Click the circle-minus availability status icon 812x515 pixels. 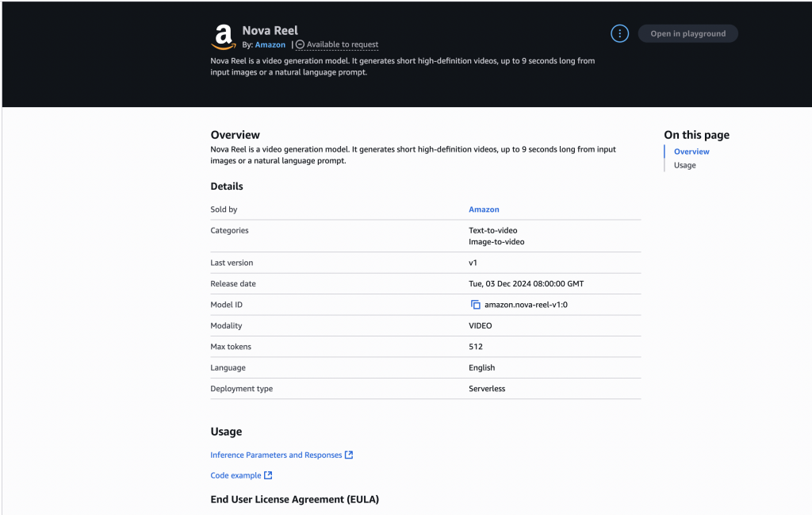(301, 45)
